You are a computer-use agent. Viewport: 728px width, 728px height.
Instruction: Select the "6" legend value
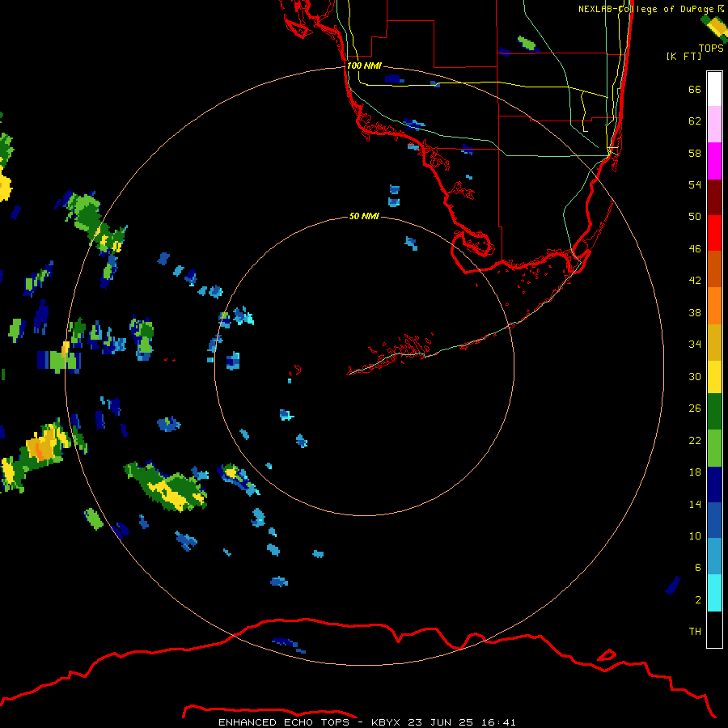coord(697,567)
